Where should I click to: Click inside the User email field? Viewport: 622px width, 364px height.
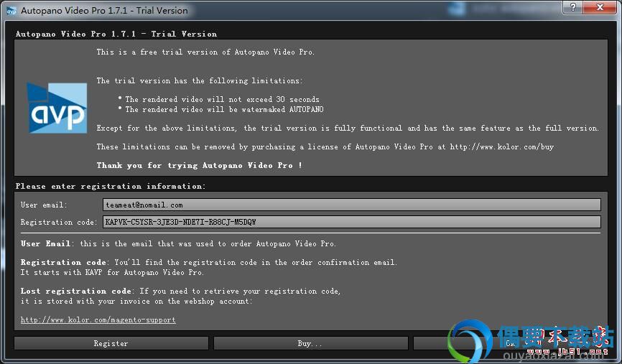[351, 205]
